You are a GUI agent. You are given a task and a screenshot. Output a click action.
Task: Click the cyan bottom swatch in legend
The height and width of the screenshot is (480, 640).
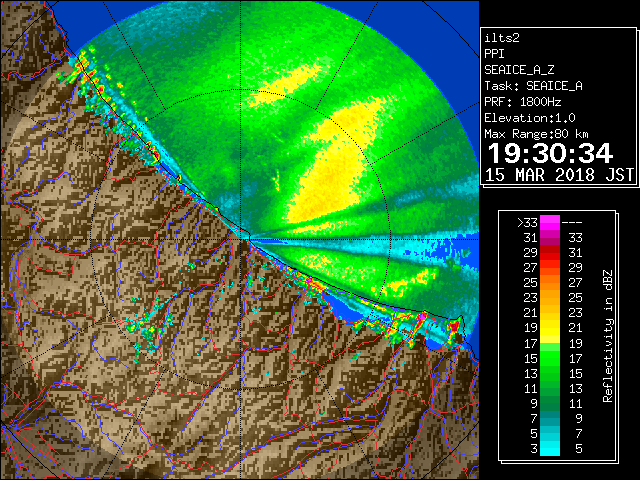[550, 449]
